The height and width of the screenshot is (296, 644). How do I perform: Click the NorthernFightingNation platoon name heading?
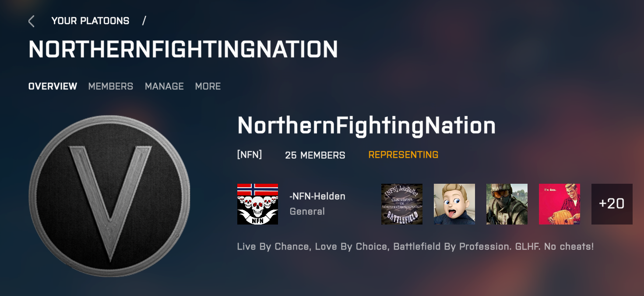[366, 126]
